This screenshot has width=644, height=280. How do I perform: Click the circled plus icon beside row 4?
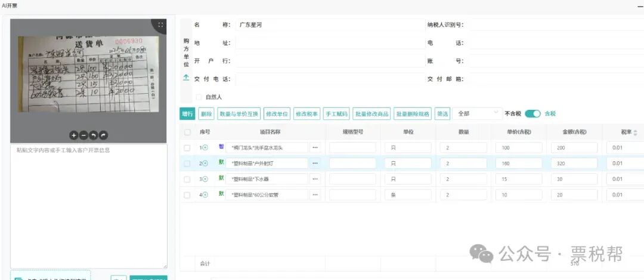pos(205,195)
